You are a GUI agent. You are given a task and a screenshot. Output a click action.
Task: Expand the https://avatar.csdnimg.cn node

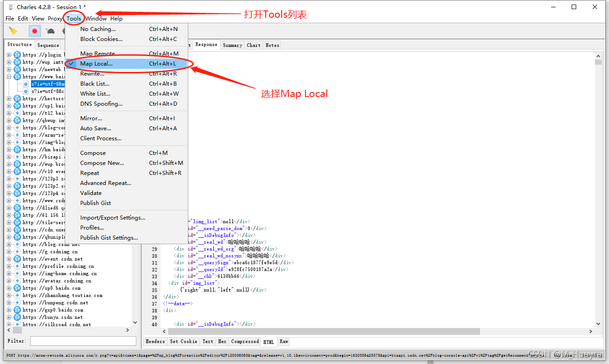[9, 281]
